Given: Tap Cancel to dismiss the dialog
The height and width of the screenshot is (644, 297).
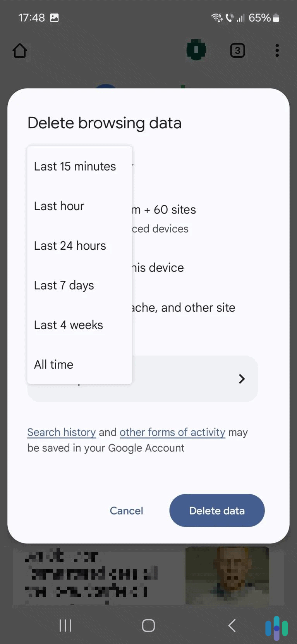Looking at the screenshot, I should 126,511.
